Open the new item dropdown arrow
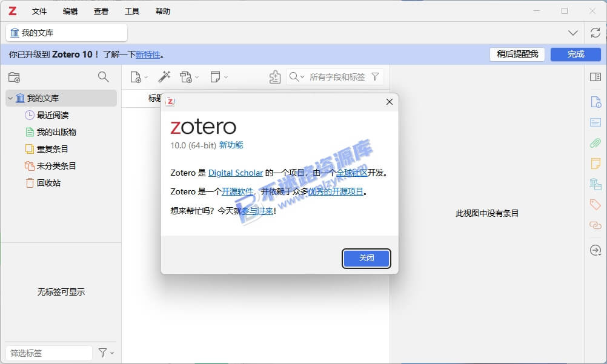 (x=146, y=78)
